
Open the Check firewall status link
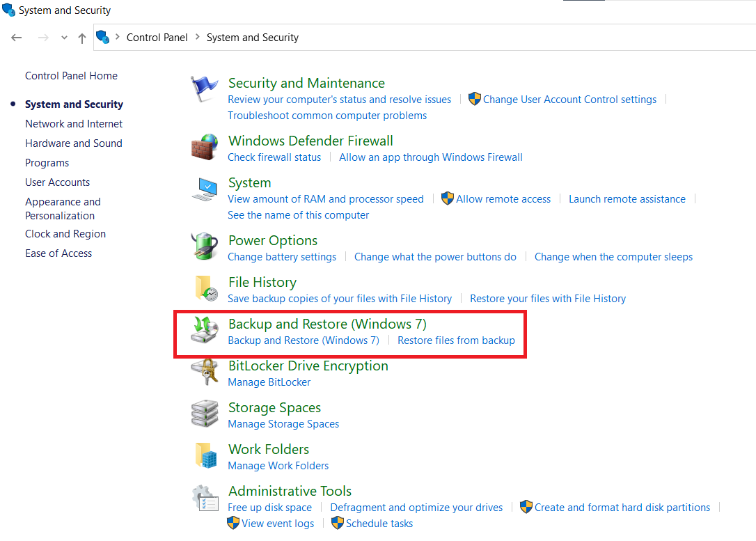tap(274, 157)
